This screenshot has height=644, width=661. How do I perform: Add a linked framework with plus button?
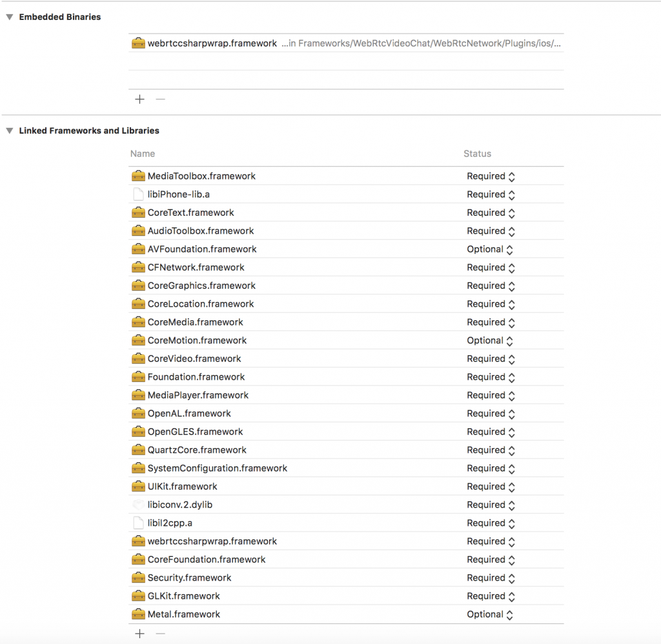point(139,634)
